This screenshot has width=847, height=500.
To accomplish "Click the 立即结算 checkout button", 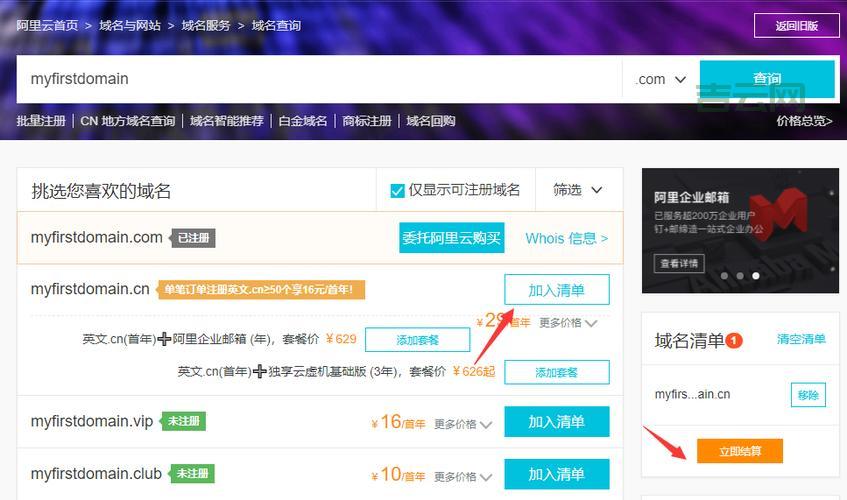I will pos(739,451).
